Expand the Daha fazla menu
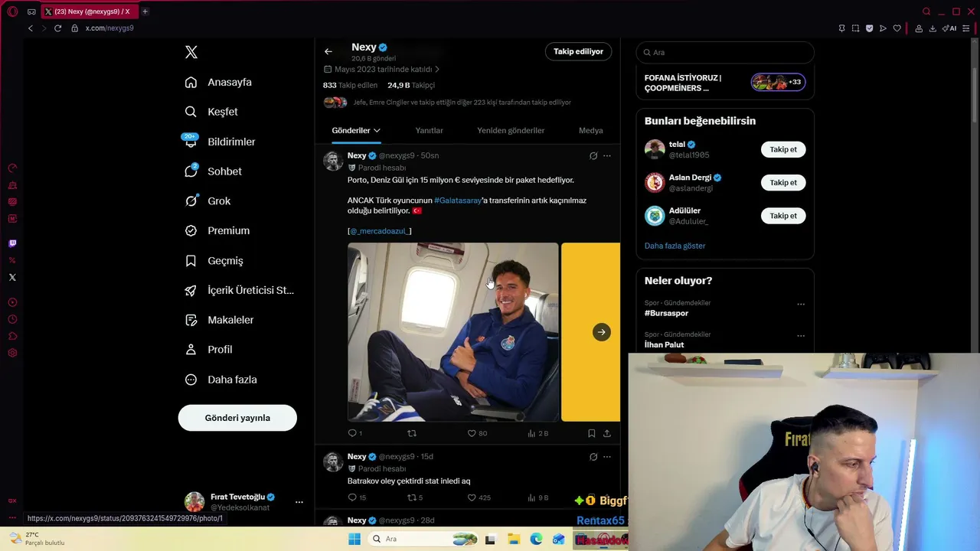Image resolution: width=980 pixels, height=551 pixels. (x=221, y=380)
